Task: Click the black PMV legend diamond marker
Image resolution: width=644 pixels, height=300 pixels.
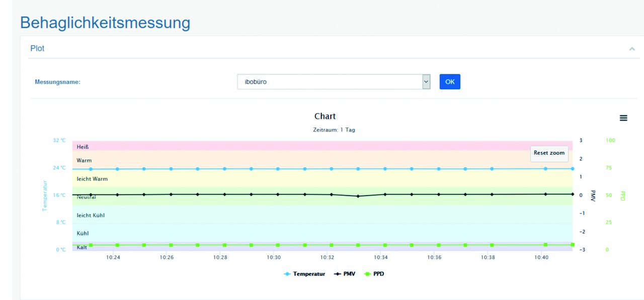Action: tap(338, 274)
